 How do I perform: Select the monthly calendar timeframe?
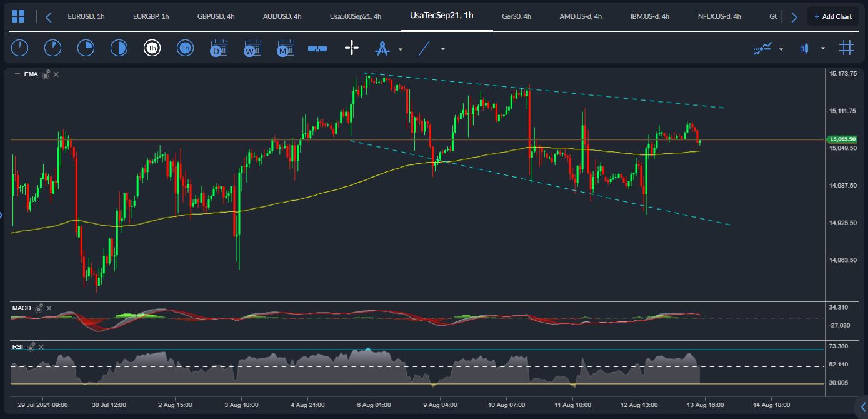[286, 48]
